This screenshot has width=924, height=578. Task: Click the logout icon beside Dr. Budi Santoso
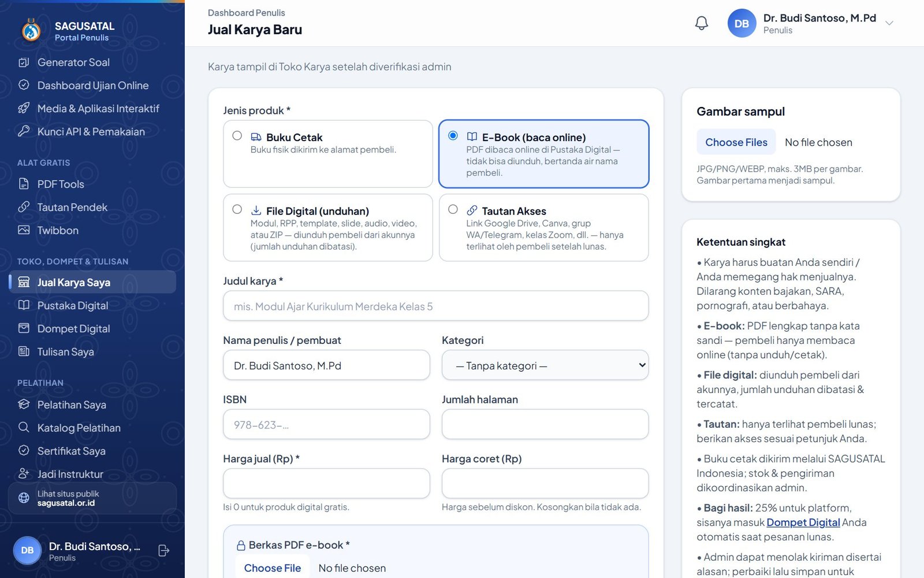[163, 550]
